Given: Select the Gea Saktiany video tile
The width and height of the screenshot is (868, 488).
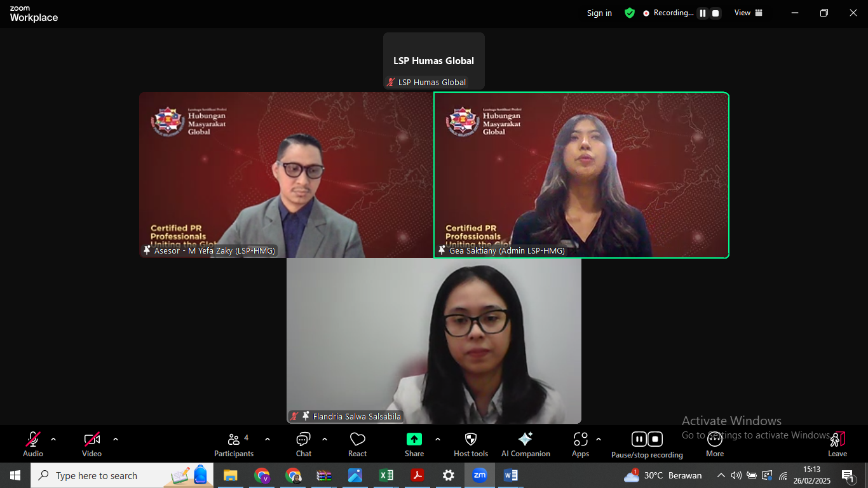Looking at the screenshot, I should [x=581, y=175].
